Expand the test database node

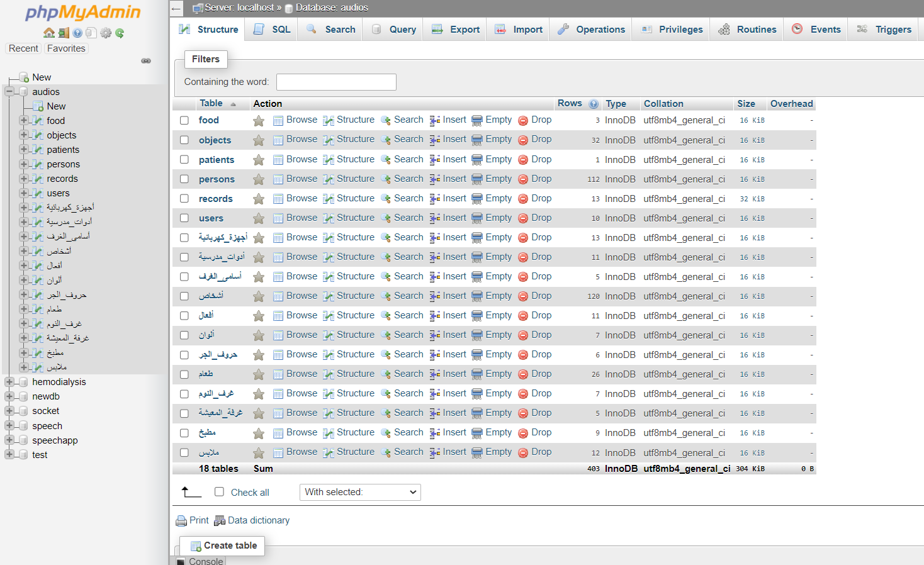9,455
